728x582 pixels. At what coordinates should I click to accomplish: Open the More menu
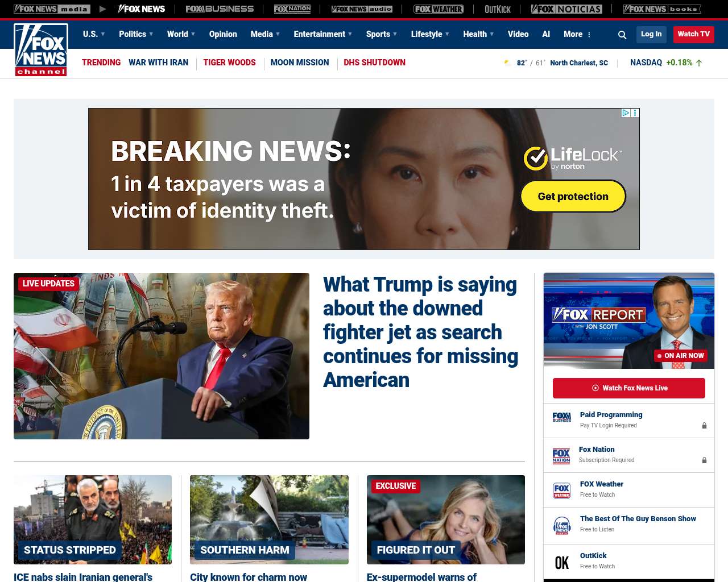[577, 34]
